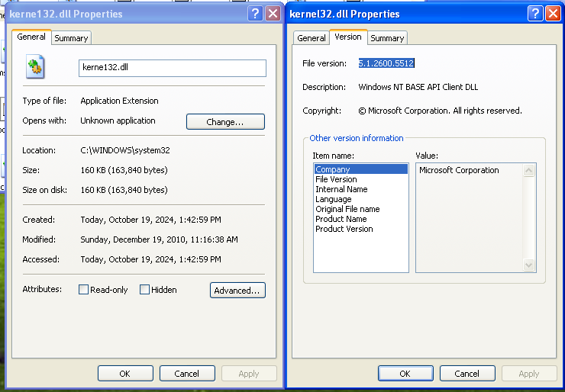Screen dimensions: 565x392
Task: Open the Summary tab in kerne132.dll window
Action: (71, 38)
